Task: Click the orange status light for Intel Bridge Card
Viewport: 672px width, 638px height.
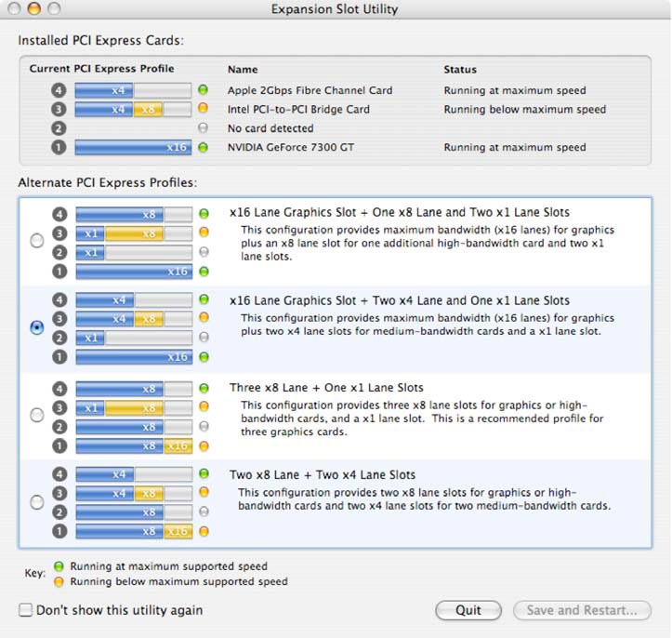Action: coord(204,108)
